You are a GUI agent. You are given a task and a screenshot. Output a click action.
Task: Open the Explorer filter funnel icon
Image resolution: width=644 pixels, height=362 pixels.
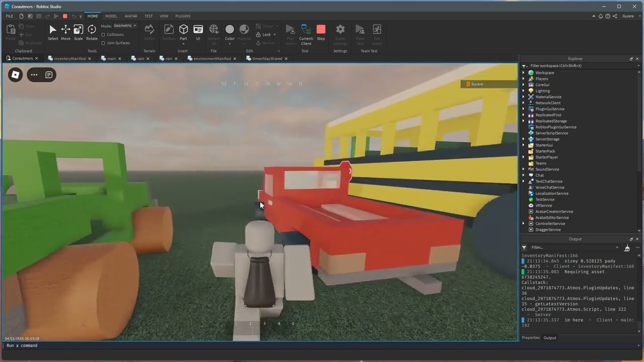pyautogui.click(x=524, y=66)
